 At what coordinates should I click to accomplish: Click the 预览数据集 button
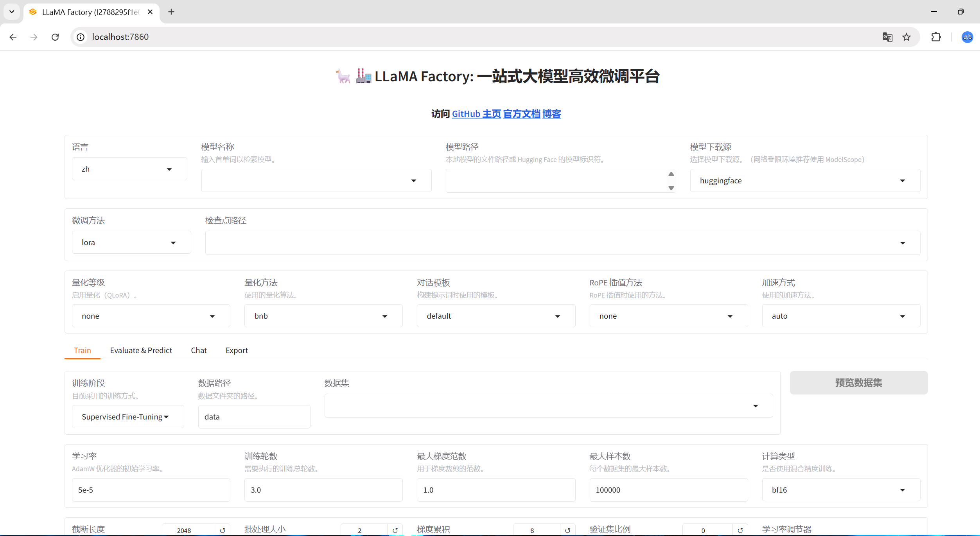click(x=858, y=383)
